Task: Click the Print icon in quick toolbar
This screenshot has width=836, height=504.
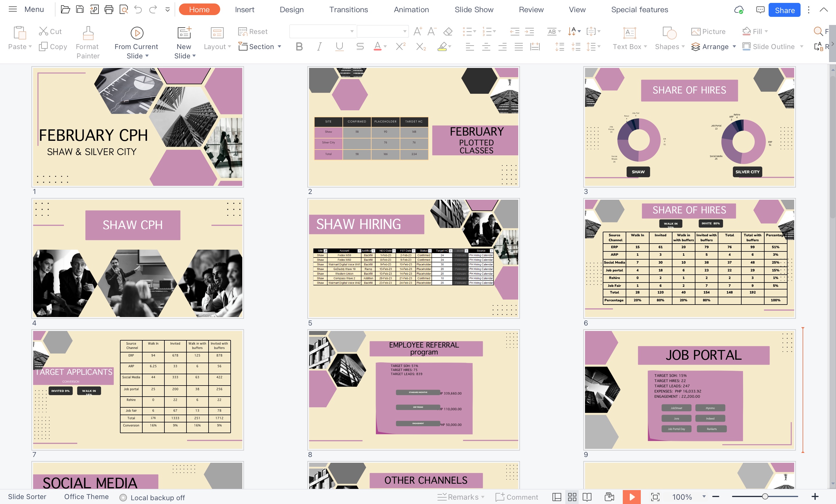Action: click(x=109, y=10)
